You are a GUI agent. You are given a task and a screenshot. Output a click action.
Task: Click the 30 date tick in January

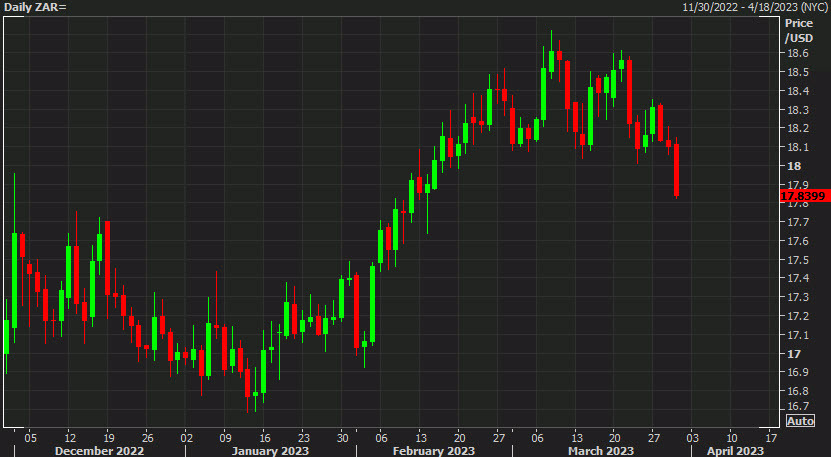click(x=342, y=438)
